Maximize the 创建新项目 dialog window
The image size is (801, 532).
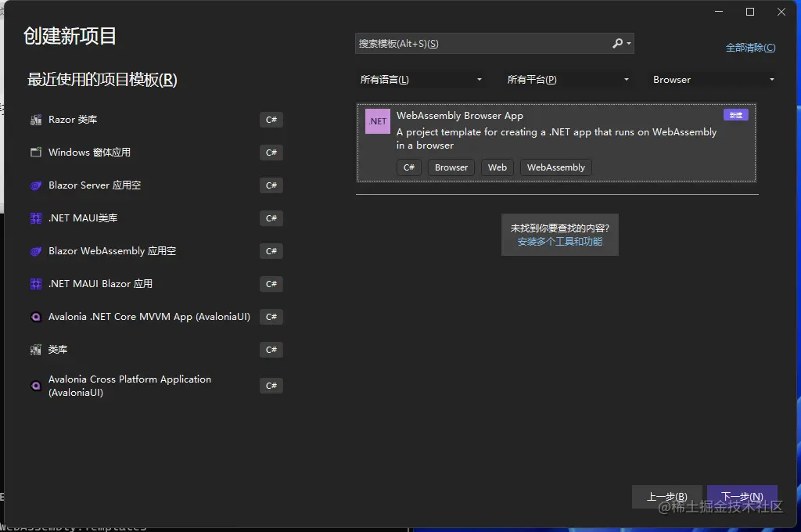[750, 12]
